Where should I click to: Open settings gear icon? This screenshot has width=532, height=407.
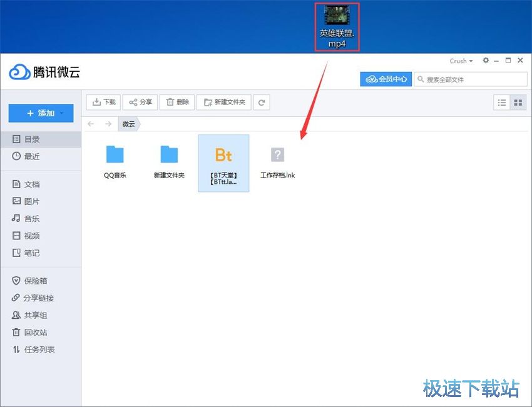tap(486, 60)
